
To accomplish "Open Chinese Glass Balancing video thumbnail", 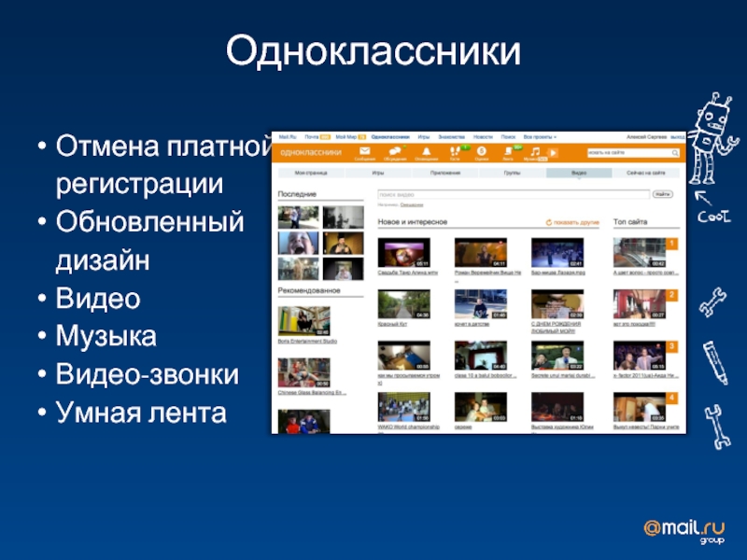I will pos(304,372).
